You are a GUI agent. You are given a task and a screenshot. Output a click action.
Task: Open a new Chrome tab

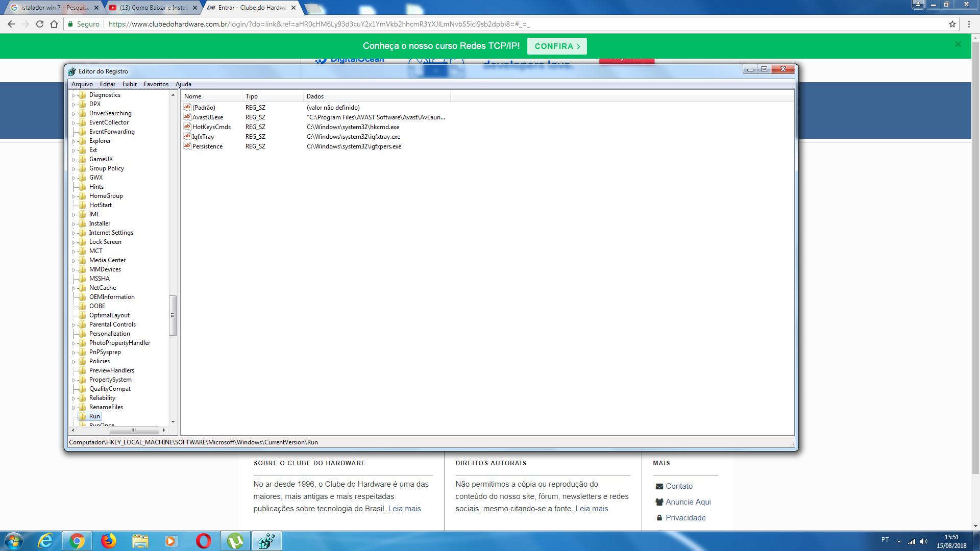(x=312, y=8)
